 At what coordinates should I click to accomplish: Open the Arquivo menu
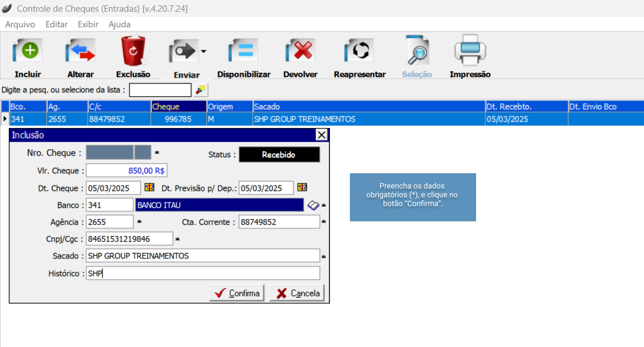click(20, 24)
